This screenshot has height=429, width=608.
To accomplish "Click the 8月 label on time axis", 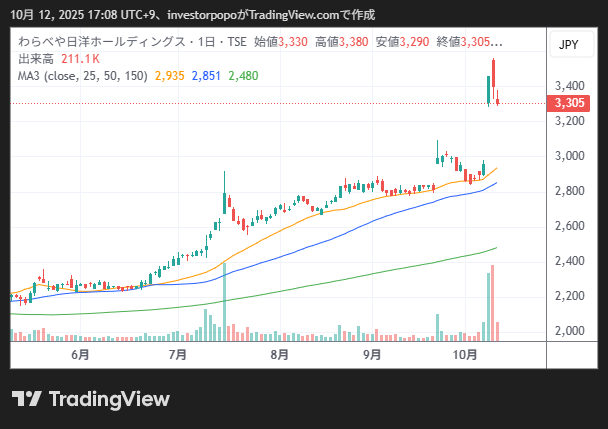I will [280, 354].
